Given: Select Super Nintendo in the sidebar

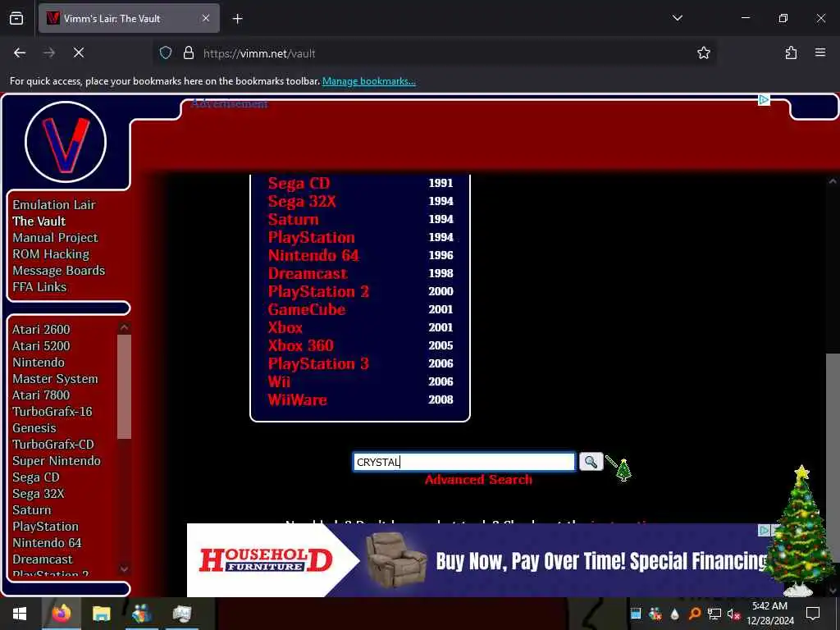Looking at the screenshot, I should click(x=57, y=461).
